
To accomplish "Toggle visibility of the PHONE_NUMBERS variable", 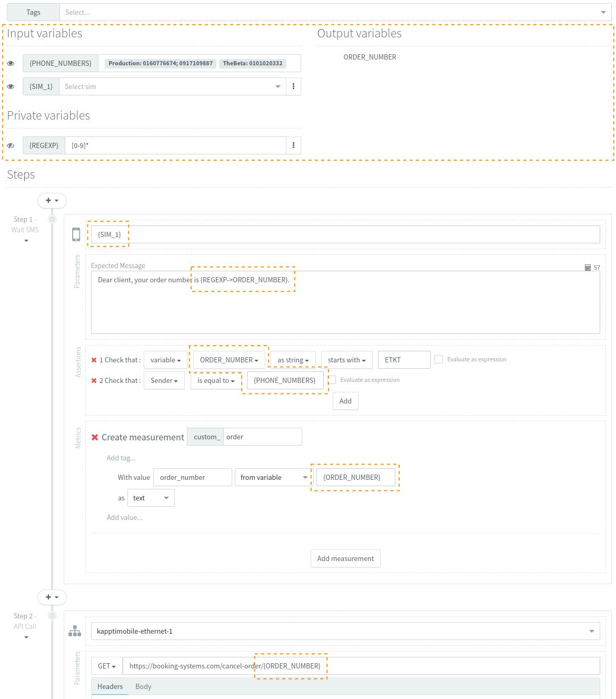I will tap(11, 63).
